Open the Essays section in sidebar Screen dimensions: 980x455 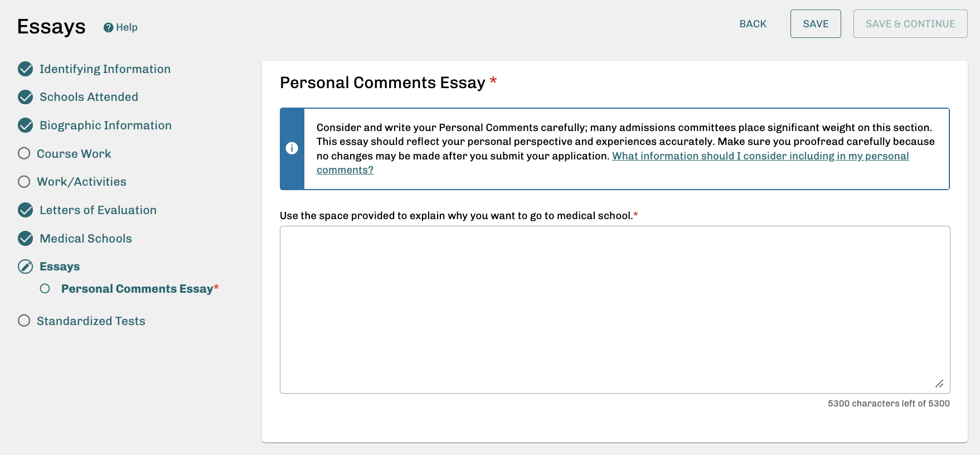(x=60, y=267)
